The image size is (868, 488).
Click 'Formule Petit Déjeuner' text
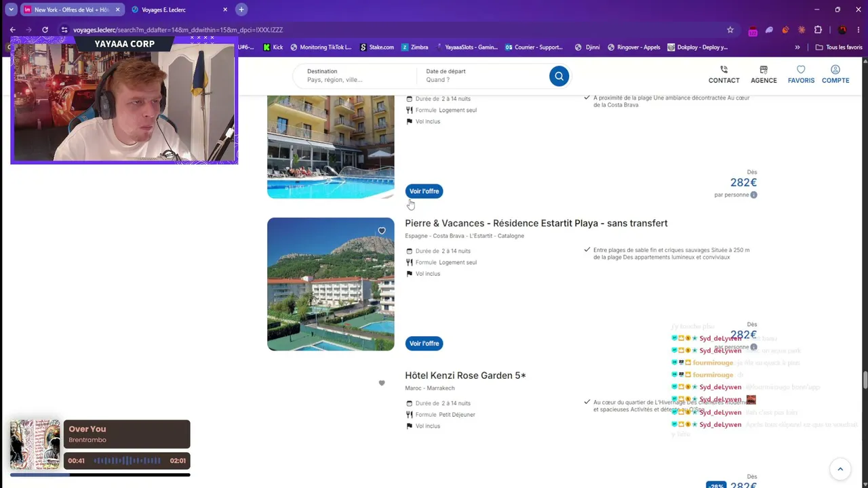pyautogui.click(x=445, y=415)
